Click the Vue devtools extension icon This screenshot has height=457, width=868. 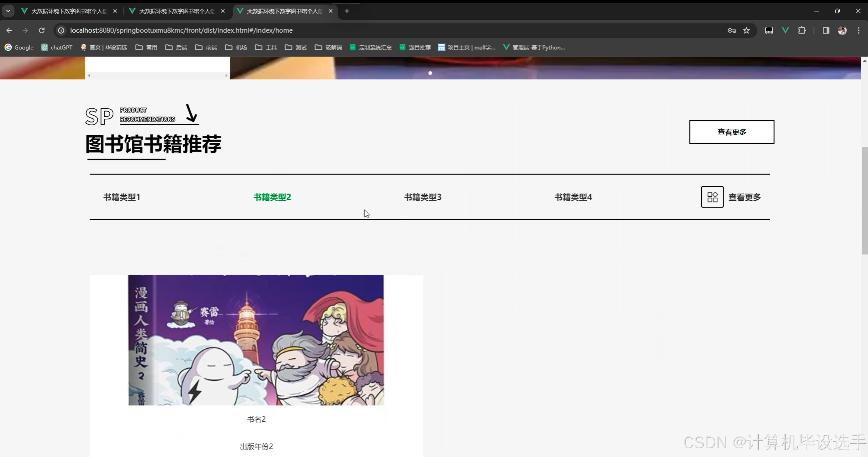pos(785,30)
